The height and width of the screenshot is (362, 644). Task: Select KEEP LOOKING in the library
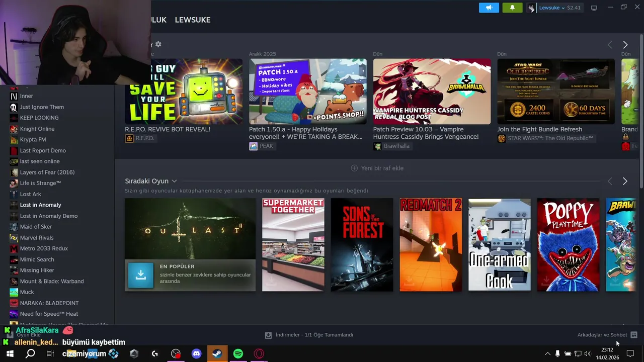pos(39,118)
